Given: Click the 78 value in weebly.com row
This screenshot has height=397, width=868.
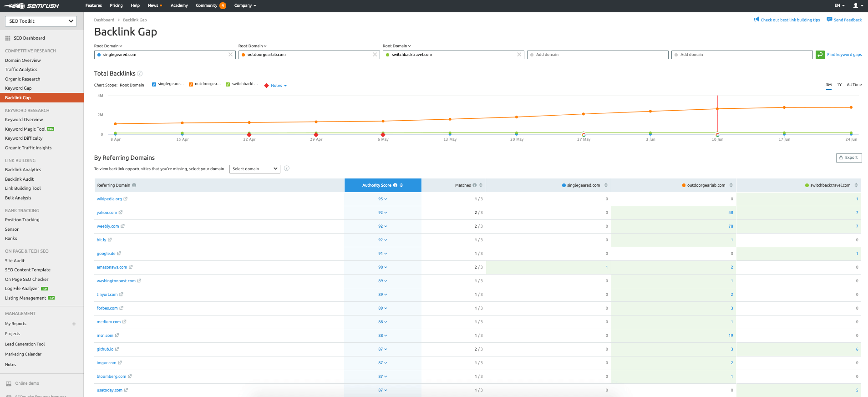Looking at the screenshot, I should (x=731, y=226).
